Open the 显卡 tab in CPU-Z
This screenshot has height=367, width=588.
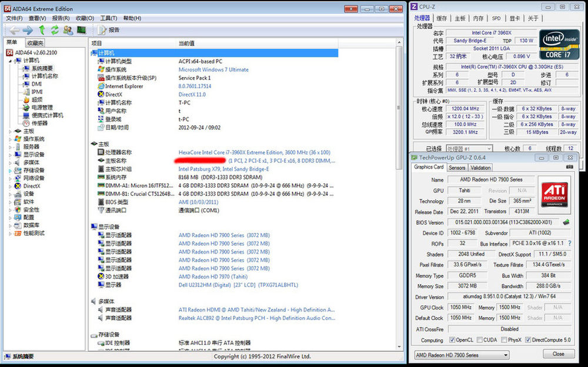coord(514,18)
